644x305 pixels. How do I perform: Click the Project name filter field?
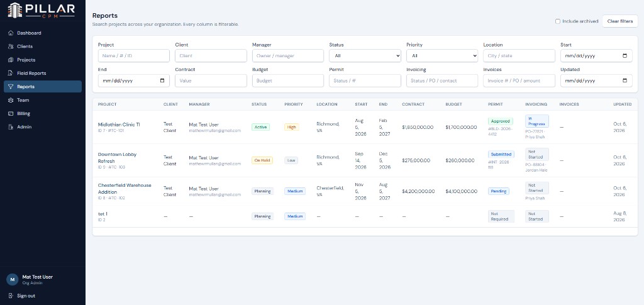click(133, 56)
